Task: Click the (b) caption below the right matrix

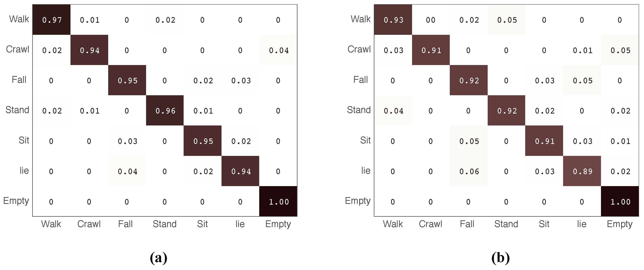Action: 500,258
